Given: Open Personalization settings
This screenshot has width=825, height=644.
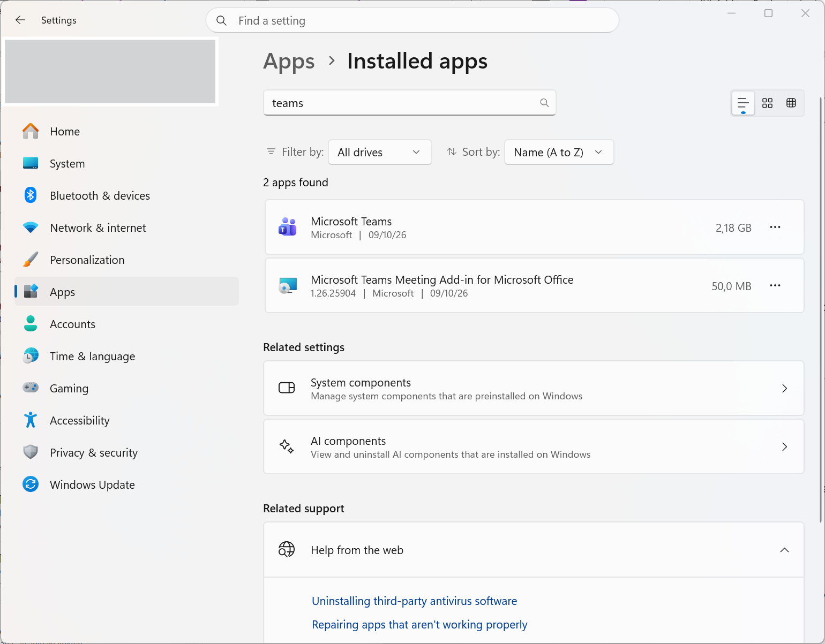Looking at the screenshot, I should 126,260.
